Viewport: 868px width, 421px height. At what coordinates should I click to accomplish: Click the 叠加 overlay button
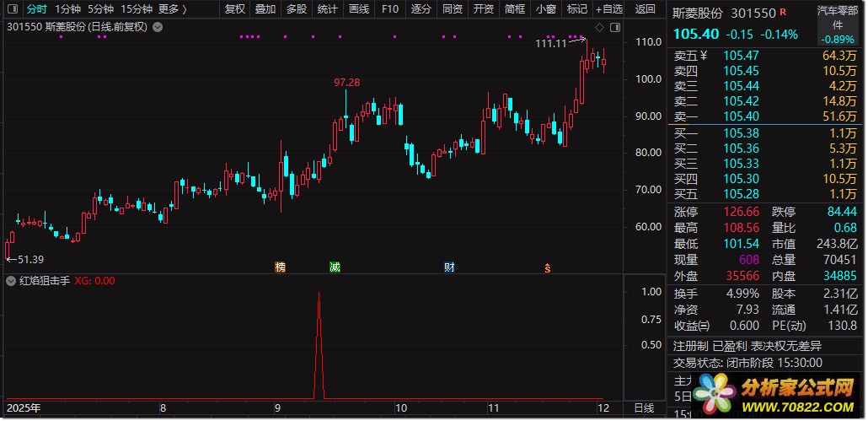(x=265, y=9)
